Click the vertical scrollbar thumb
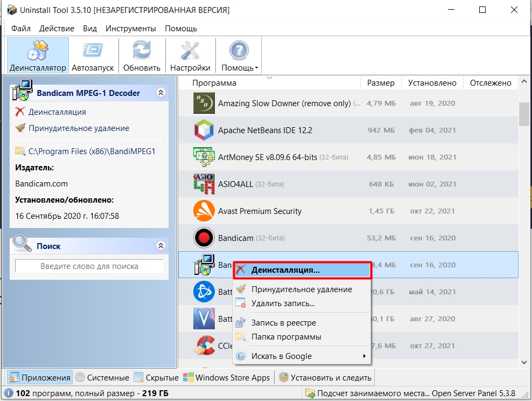532x401 pixels. coord(524,114)
